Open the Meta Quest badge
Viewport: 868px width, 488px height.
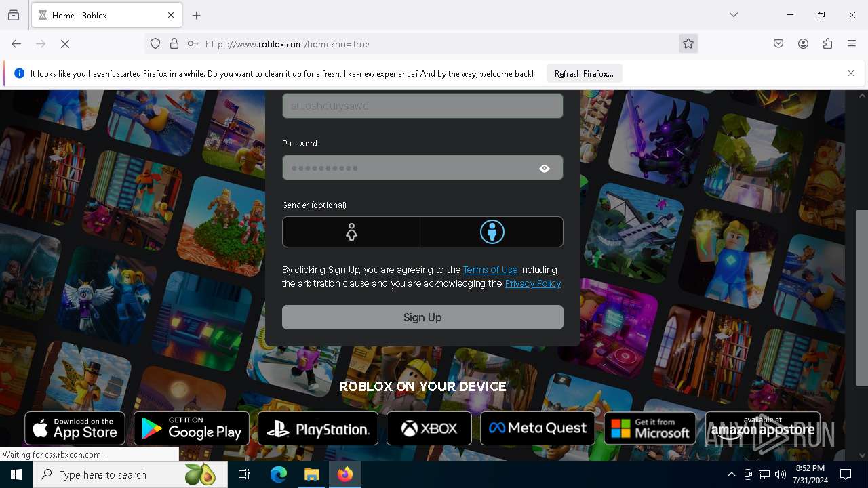click(x=538, y=428)
